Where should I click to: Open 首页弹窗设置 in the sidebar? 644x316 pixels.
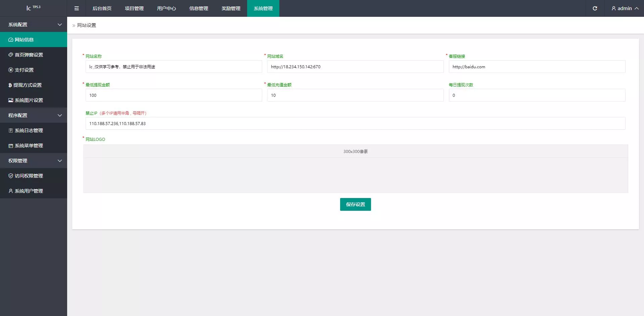click(29, 55)
